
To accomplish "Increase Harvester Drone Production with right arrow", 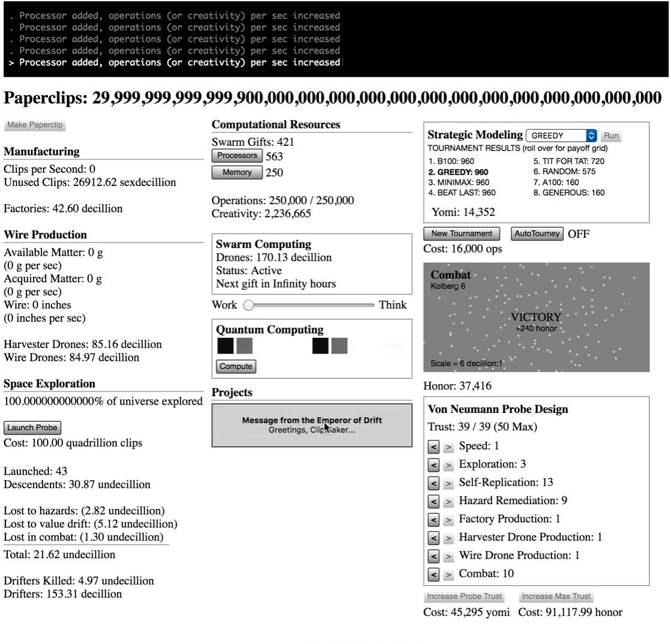I will point(448,538).
